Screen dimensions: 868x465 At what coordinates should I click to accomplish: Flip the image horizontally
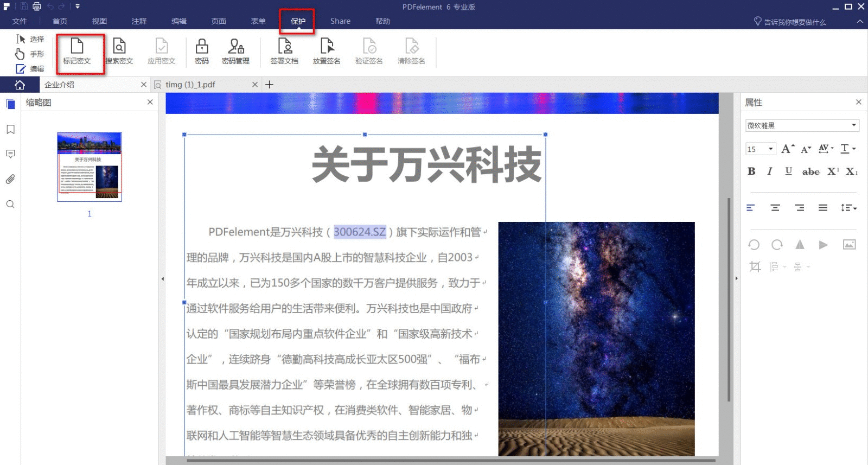coord(800,245)
